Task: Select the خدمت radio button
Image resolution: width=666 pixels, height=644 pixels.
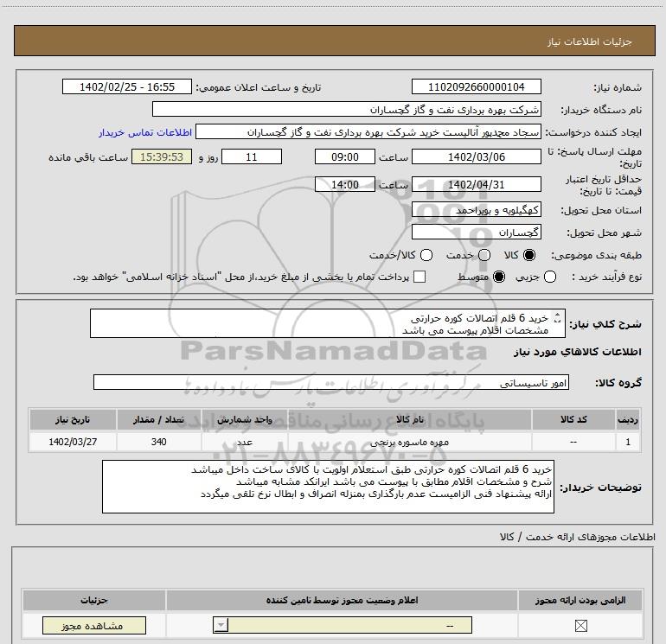Action: (x=484, y=255)
